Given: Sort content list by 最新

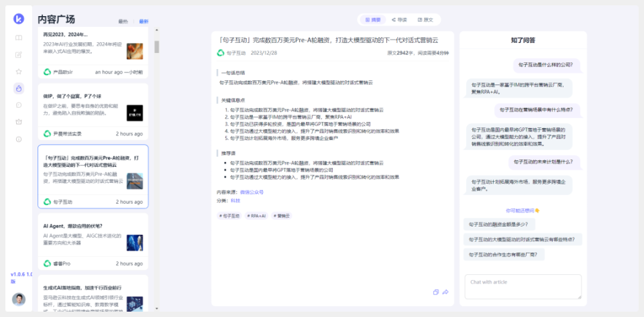Looking at the screenshot, I should tap(144, 21).
